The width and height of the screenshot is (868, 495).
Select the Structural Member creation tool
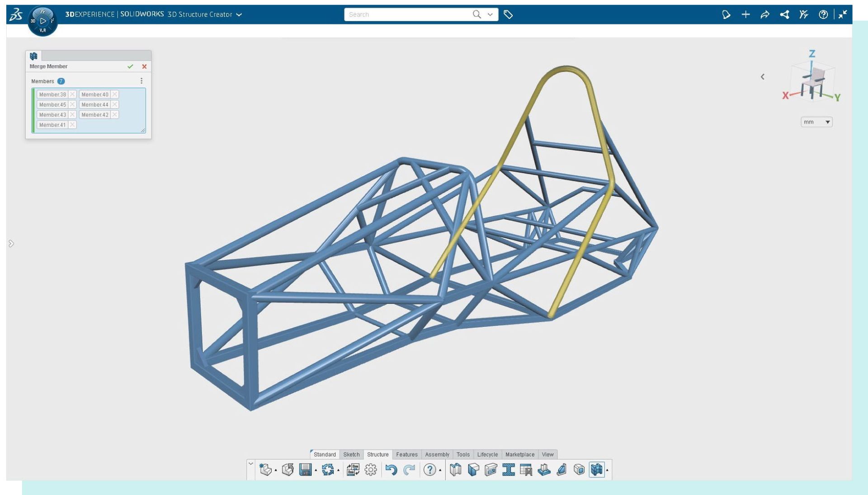pyautogui.click(x=455, y=470)
